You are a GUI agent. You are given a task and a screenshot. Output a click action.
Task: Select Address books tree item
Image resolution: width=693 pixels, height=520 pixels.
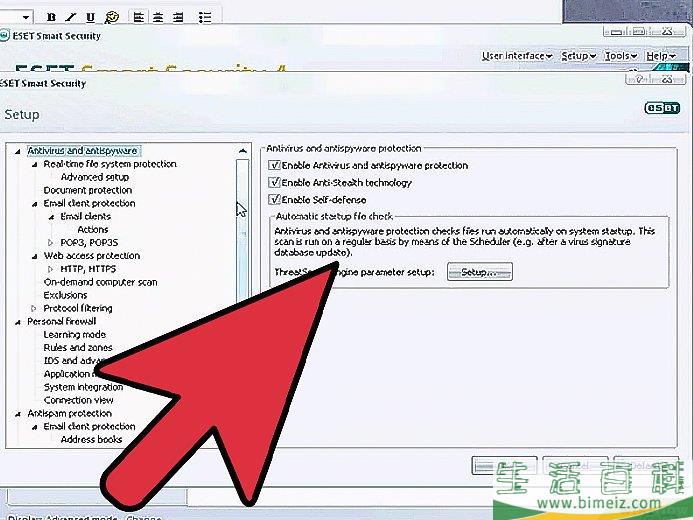pyautogui.click(x=91, y=440)
